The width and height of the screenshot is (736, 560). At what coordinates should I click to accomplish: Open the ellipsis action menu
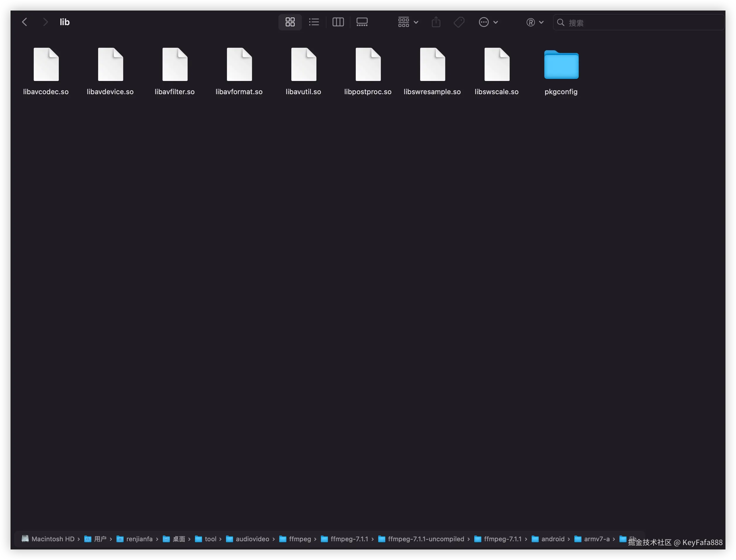(488, 22)
